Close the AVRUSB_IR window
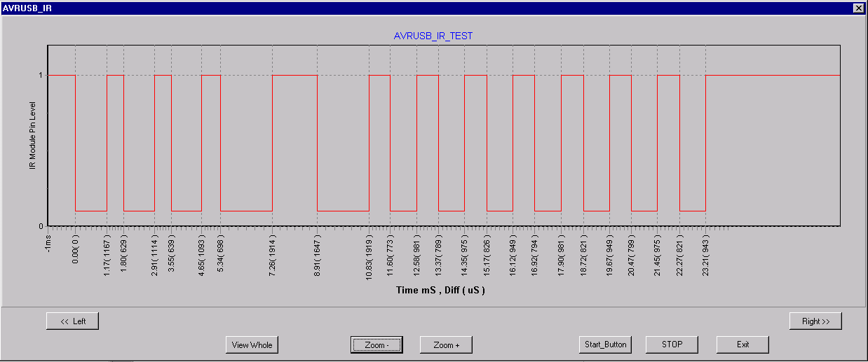Viewport: 868px width, 362px height. (x=858, y=8)
